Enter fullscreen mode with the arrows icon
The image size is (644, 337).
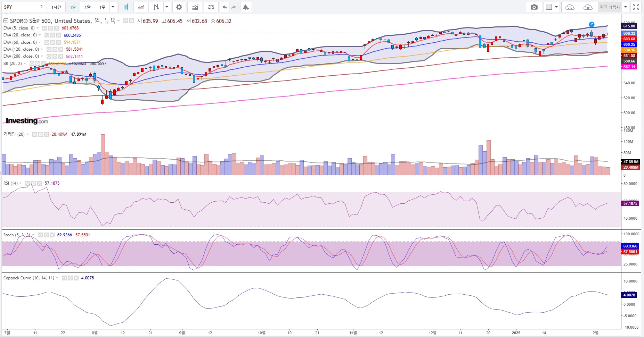pyautogui.click(x=636, y=7)
